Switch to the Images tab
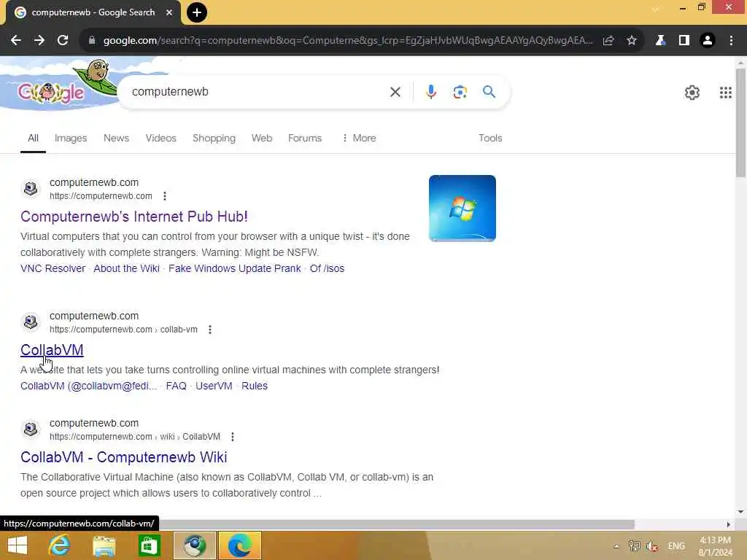This screenshot has width=747, height=560. (71, 138)
